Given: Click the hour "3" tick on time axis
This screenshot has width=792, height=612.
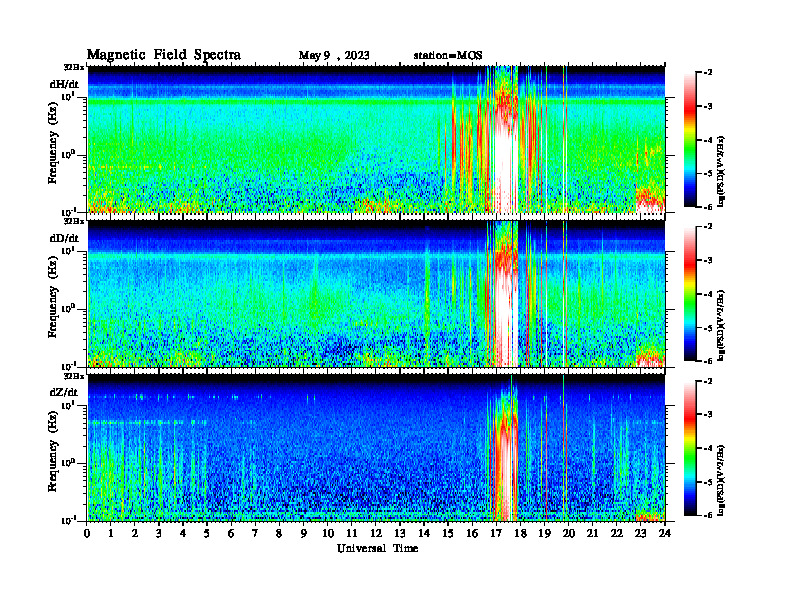Looking at the screenshot, I should [159, 534].
